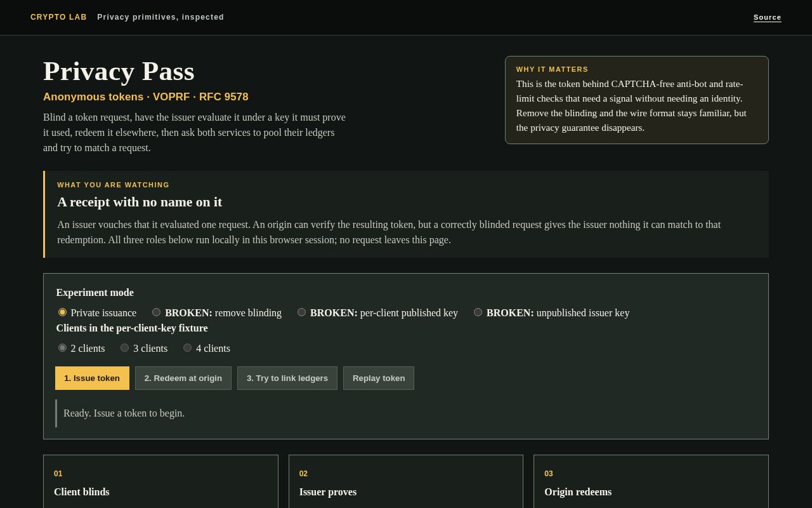Viewport: 812px width, 508px height.
Task: Click 2. Redeem at origin button
Action: (183, 378)
